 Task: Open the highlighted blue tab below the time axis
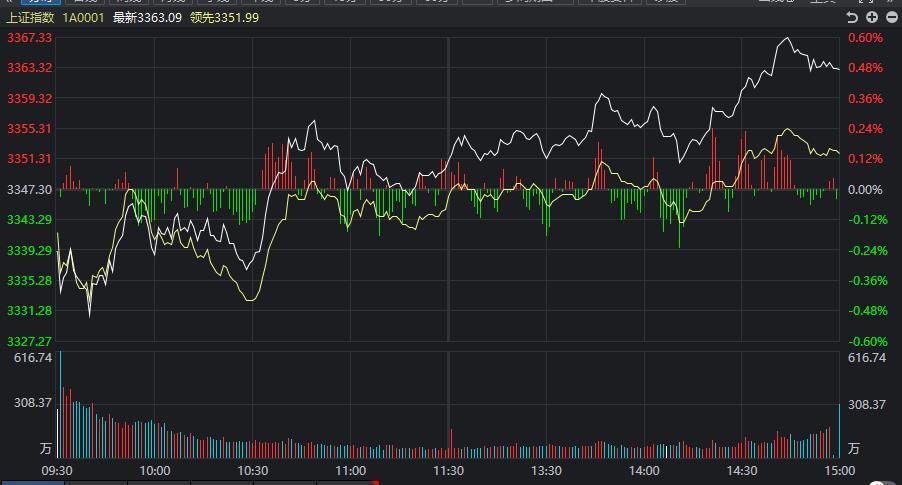pyautogui.click(x=33, y=483)
